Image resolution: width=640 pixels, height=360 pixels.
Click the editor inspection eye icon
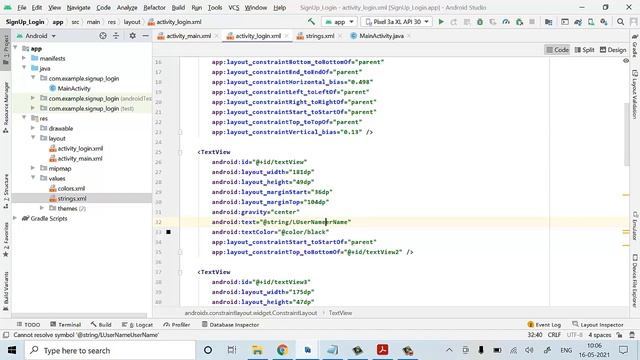[x=626, y=61]
